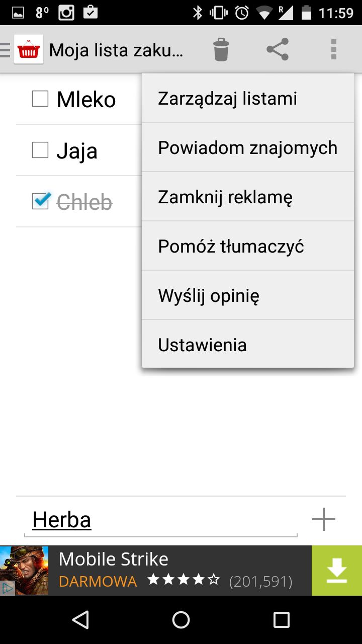Screen dimensions: 362x644
Task: Select Zarządzaj listami menu entry
Action: tap(248, 98)
